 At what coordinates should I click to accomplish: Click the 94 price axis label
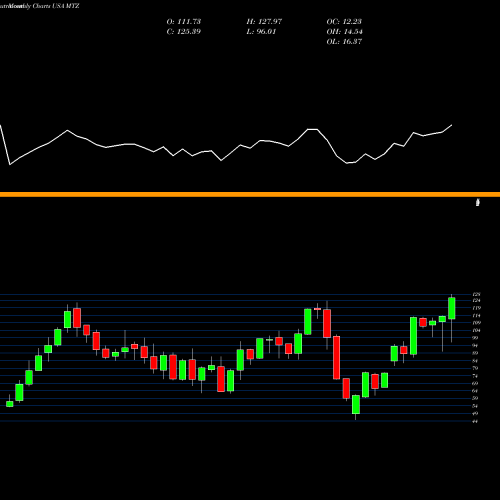click(x=475, y=346)
